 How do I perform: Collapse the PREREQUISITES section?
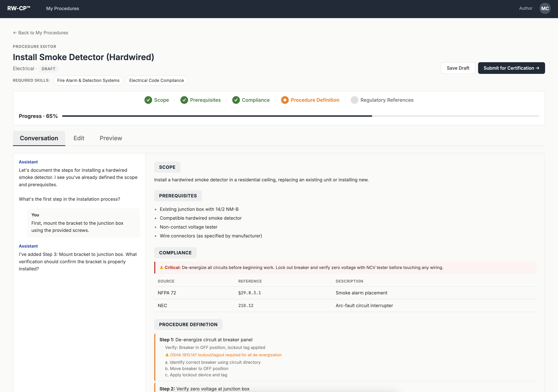coord(178,196)
